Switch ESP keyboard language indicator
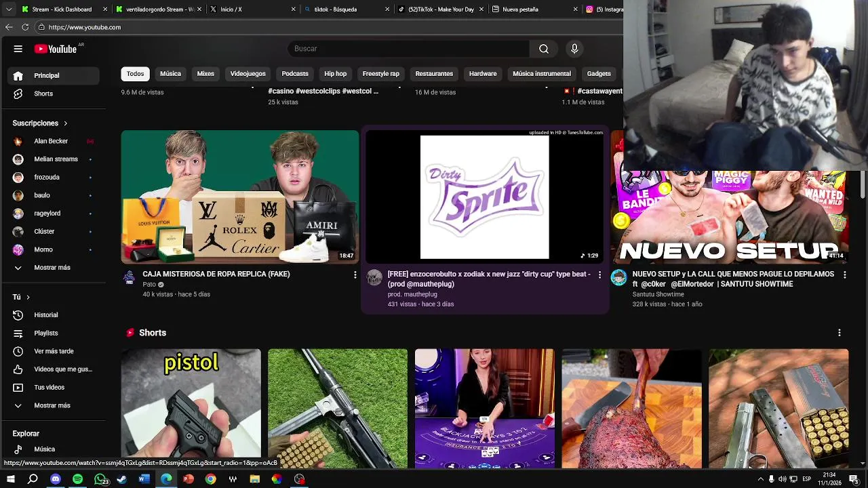The width and height of the screenshot is (868, 488). click(808, 479)
